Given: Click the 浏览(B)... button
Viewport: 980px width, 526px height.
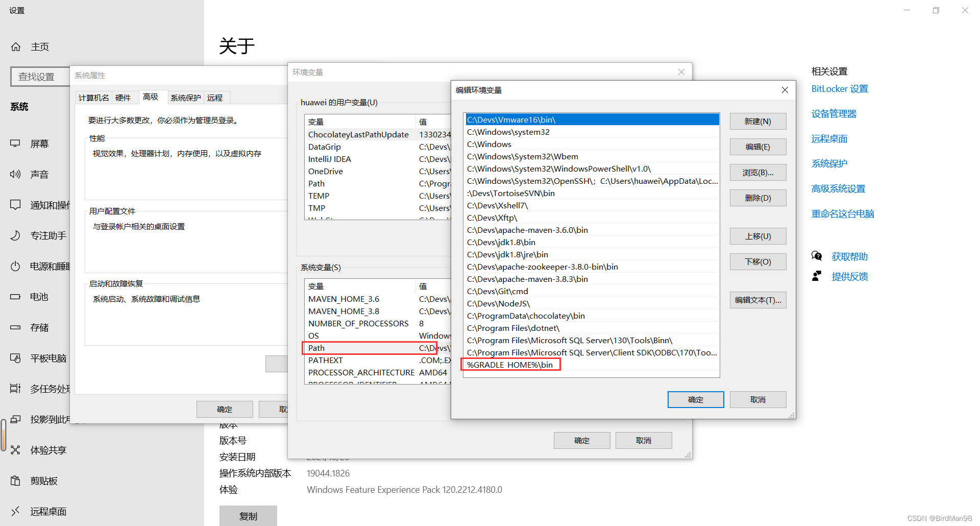Looking at the screenshot, I should (758, 172).
